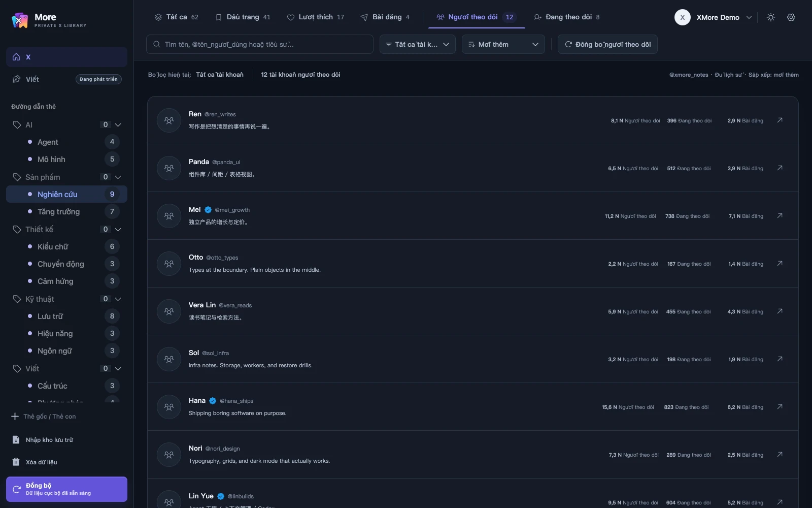Click Otto's avatar placeholder icon
Image resolution: width=812 pixels, height=508 pixels.
[169, 264]
